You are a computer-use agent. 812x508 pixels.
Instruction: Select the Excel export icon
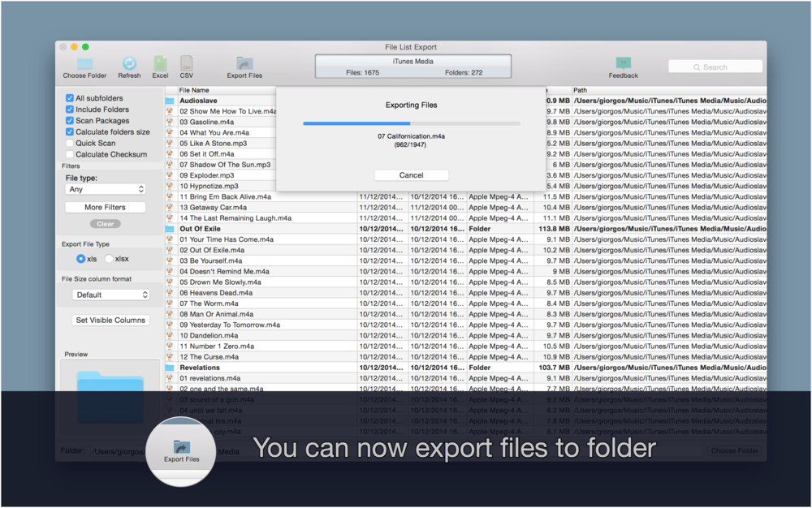pos(160,64)
